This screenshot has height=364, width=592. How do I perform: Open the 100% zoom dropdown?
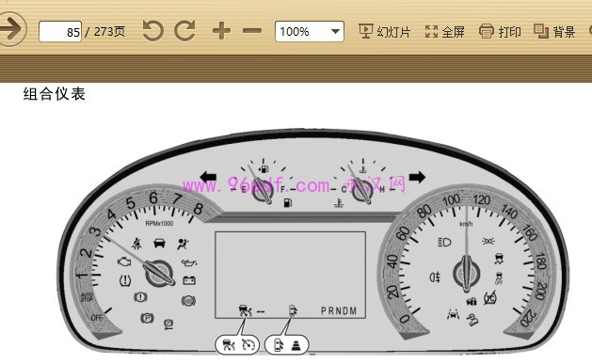click(x=310, y=31)
